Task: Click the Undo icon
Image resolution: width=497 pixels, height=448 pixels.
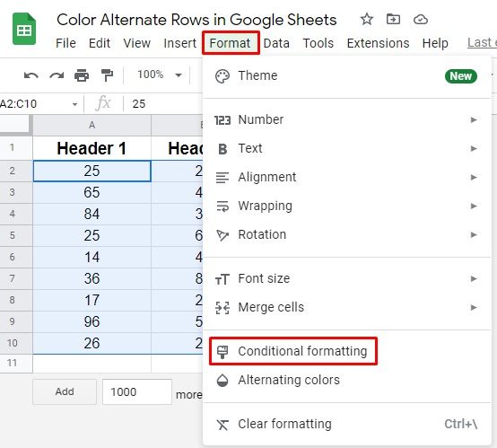Action: coord(31,75)
